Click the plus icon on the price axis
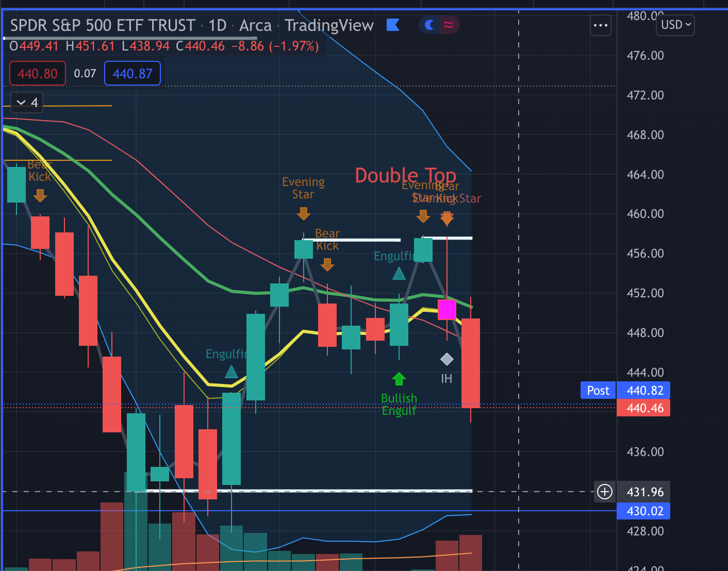Image resolution: width=728 pixels, height=571 pixels. tap(604, 492)
